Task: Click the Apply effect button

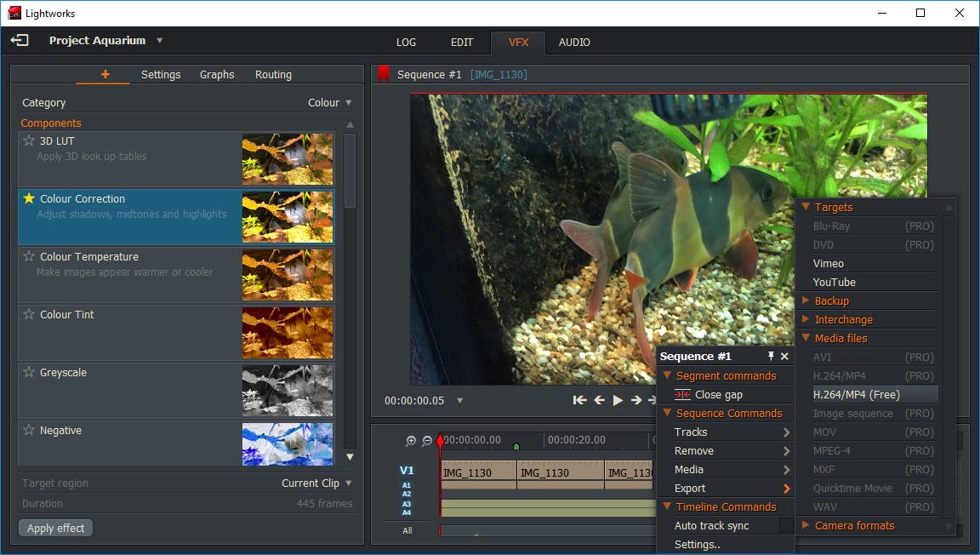Action: coord(55,528)
